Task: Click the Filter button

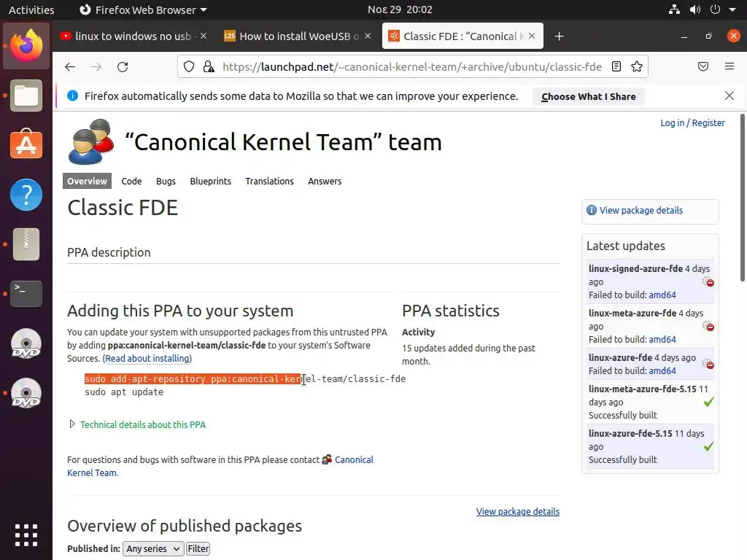Action: [198, 548]
